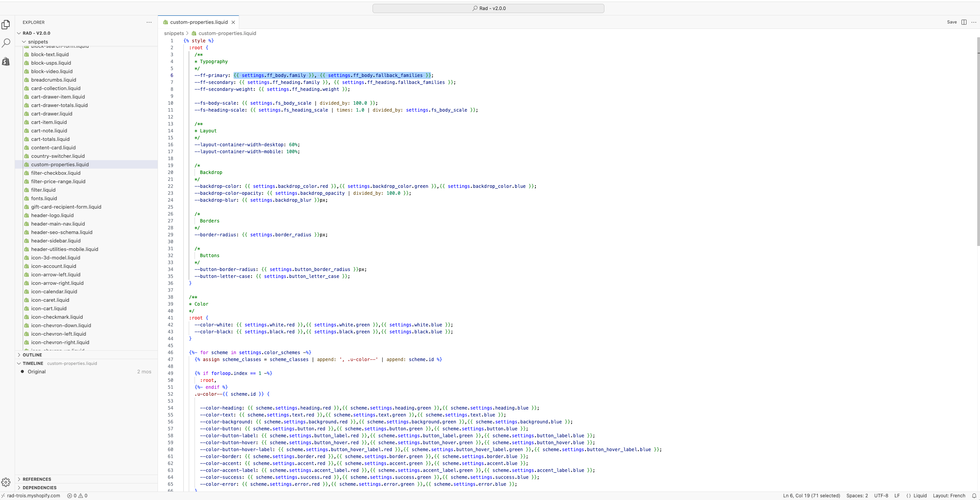Click the notifications bell in status bar
980x500 pixels.
pyautogui.click(x=974, y=496)
